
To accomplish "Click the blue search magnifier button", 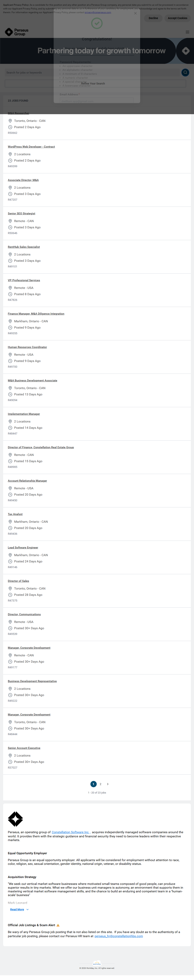I will click(185, 72).
